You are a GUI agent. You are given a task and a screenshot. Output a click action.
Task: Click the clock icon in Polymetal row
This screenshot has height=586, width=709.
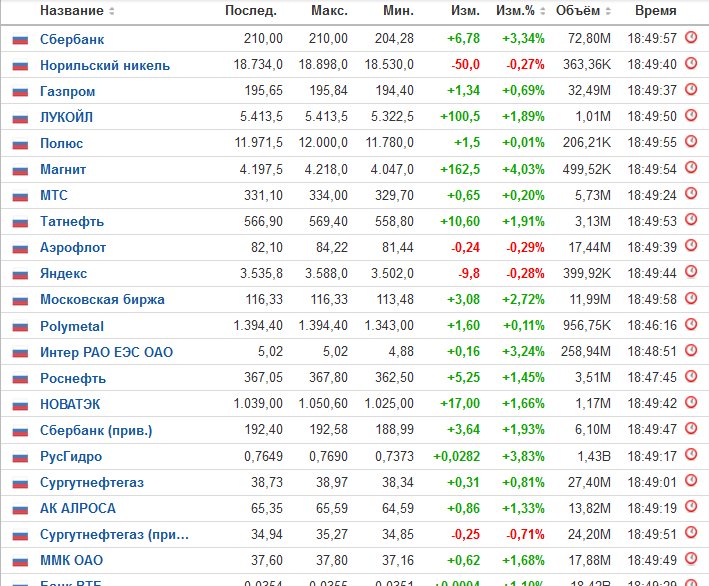(691, 324)
